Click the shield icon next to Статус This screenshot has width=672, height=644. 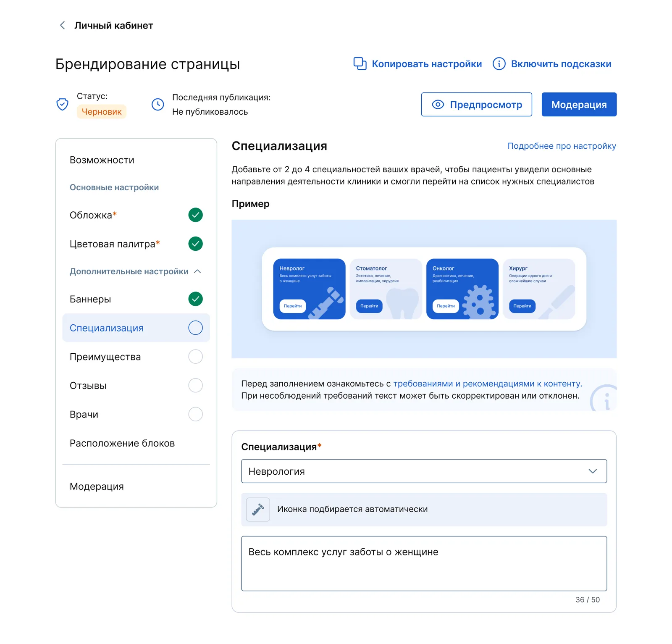coord(62,104)
